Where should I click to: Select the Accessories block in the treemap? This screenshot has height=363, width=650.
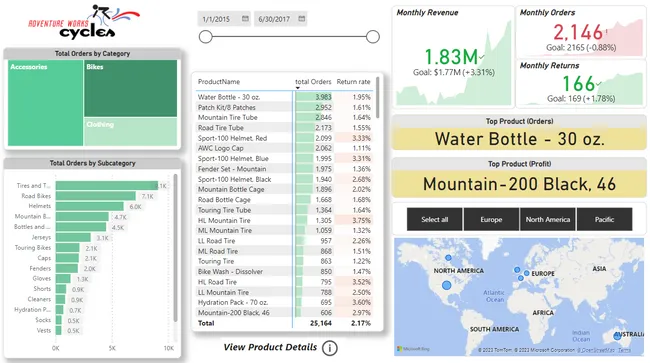click(46, 103)
